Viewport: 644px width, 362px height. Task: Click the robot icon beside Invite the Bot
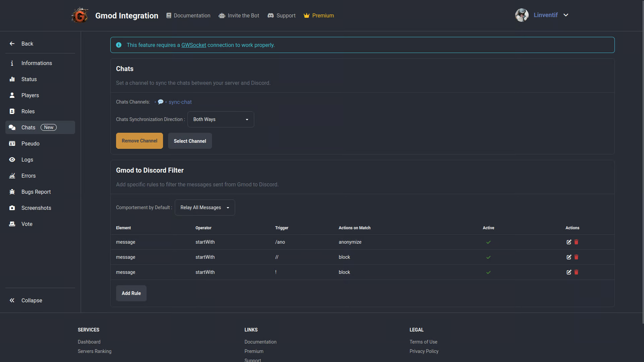[x=222, y=15]
